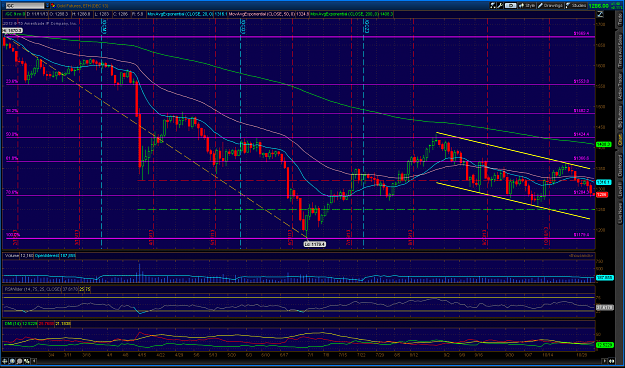
Task: Click the DMI 12.5229 value bubble
Action: (x=604, y=344)
